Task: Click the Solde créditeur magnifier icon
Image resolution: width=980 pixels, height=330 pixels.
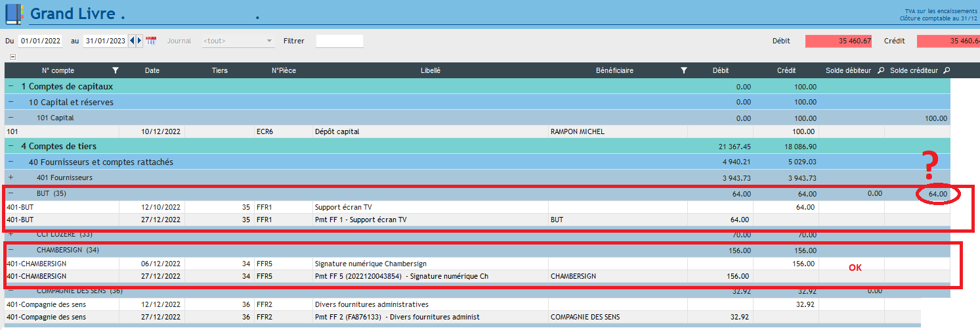Action: pos(946,70)
